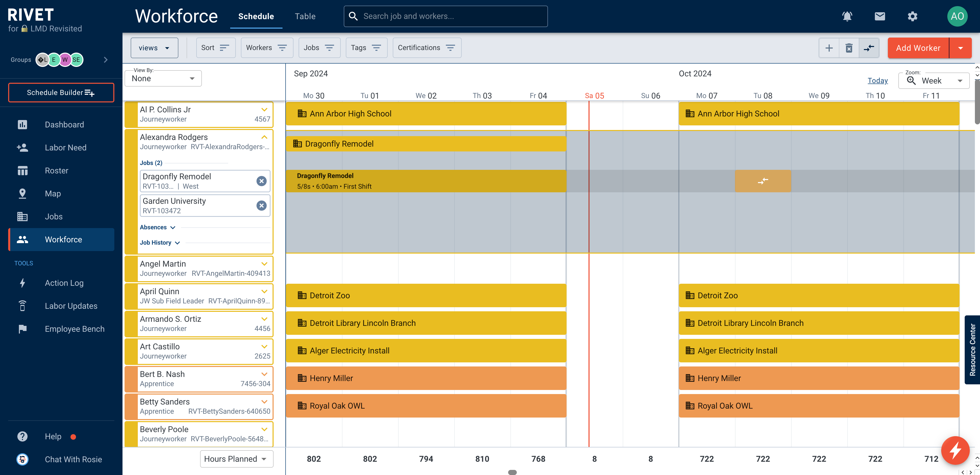Remove Garden University job from Alexandra Rodgers
Screen dimensions: 980x475
(x=261, y=206)
